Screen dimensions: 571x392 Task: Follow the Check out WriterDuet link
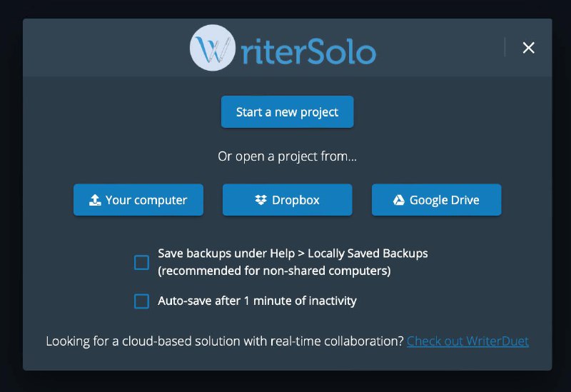[468, 341]
